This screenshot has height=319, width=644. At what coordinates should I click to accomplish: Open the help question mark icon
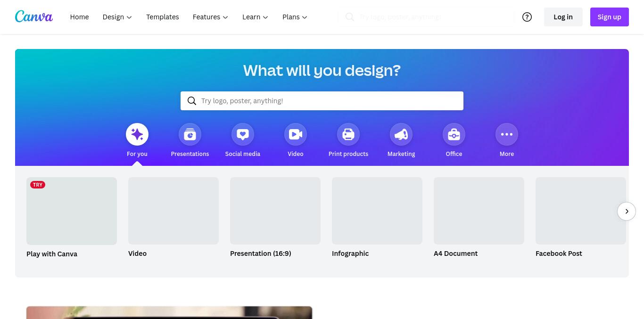[x=527, y=17]
